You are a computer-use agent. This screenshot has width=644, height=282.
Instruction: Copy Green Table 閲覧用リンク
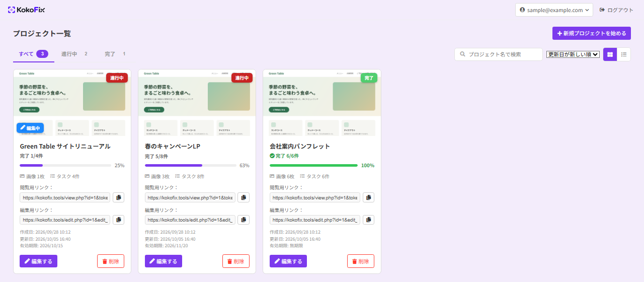118,197
